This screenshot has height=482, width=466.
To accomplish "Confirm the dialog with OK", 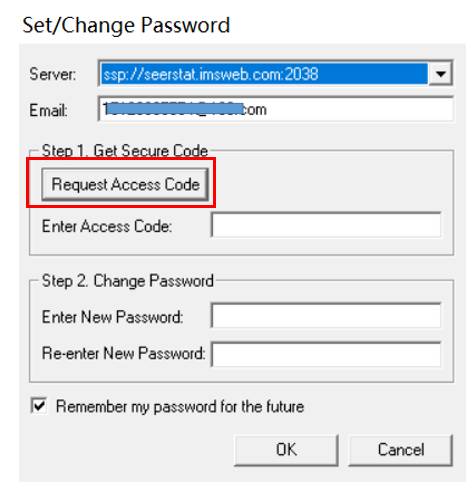I will click(286, 450).
